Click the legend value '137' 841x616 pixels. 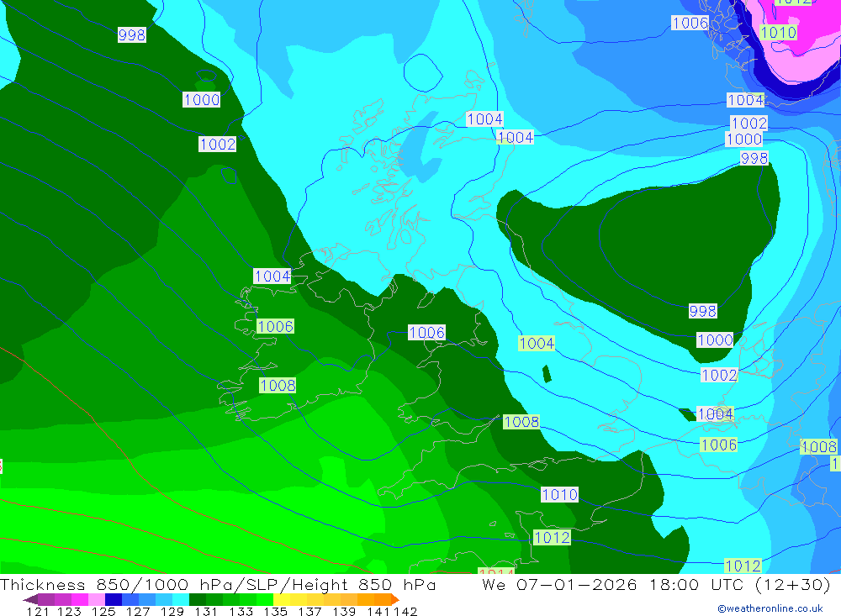pyautogui.click(x=309, y=612)
